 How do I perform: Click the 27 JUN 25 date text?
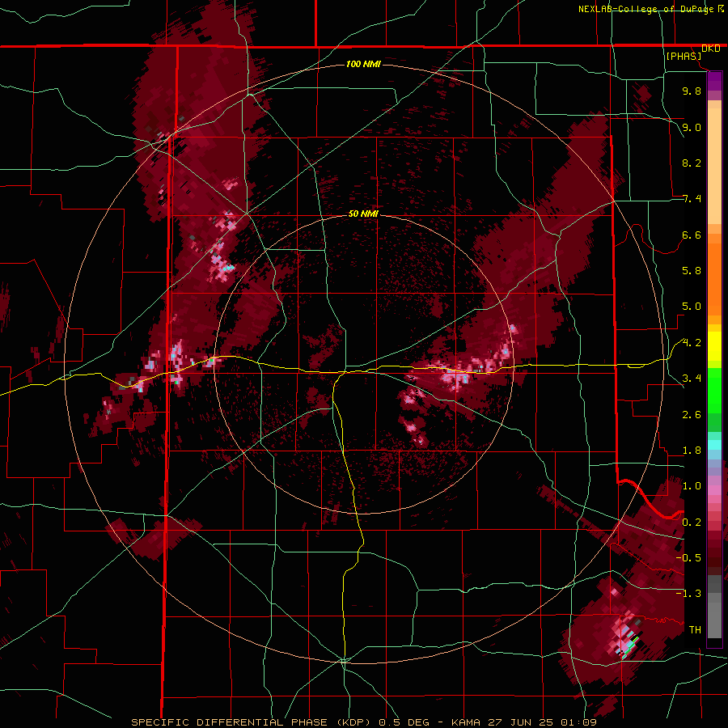(x=518, y=722)
